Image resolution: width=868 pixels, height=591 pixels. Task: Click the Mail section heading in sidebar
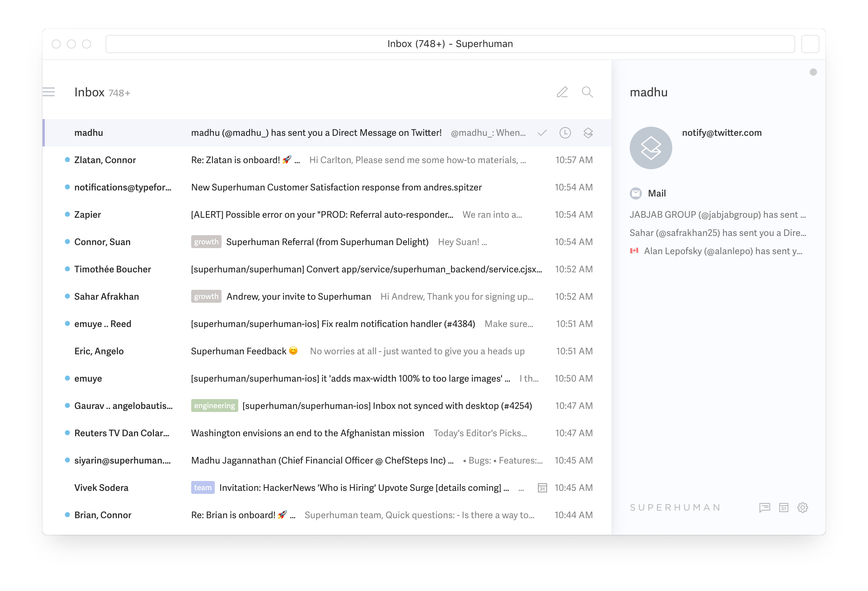[657, 193]
